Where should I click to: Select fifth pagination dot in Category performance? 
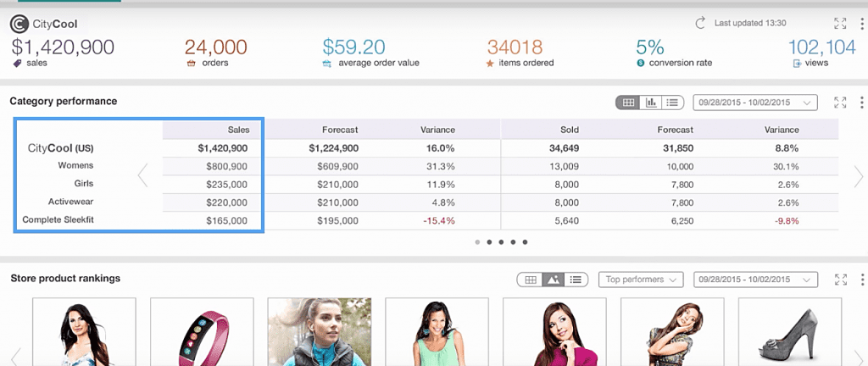pyautogui.click(x=525, y=241)
